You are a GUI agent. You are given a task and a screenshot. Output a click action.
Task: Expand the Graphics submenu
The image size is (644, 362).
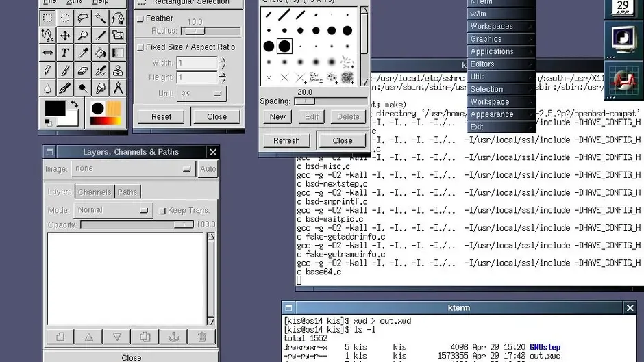click(501, 39)
